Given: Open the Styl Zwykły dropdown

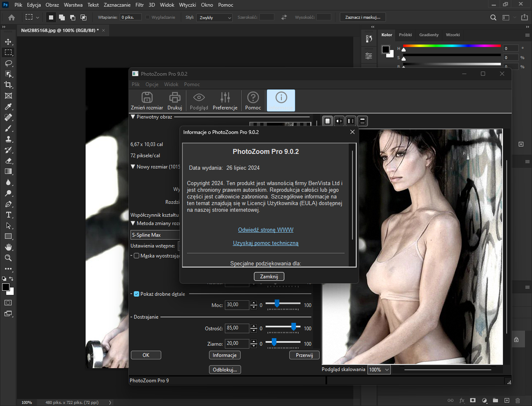Looking at the screenshot, I should [x=215, y=18].
